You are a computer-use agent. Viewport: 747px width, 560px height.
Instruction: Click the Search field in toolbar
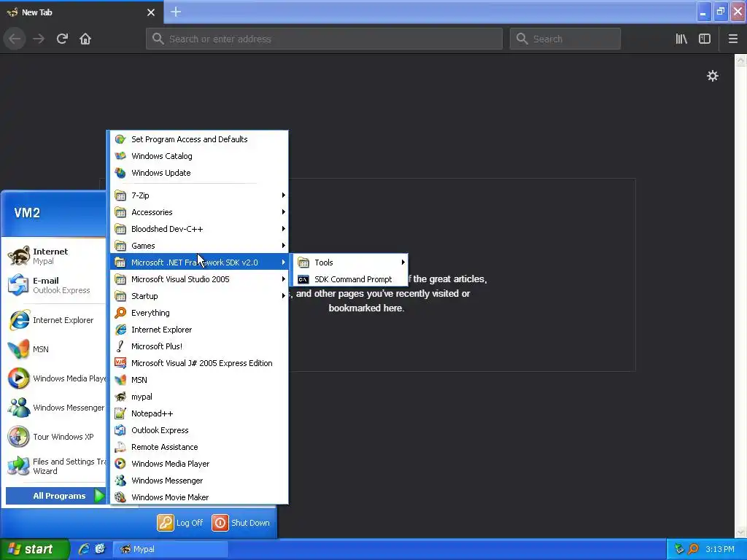tap(565, 39)
